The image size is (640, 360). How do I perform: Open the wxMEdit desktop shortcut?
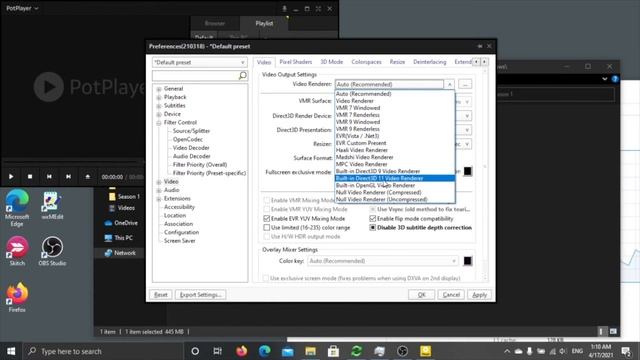point(52,205)
